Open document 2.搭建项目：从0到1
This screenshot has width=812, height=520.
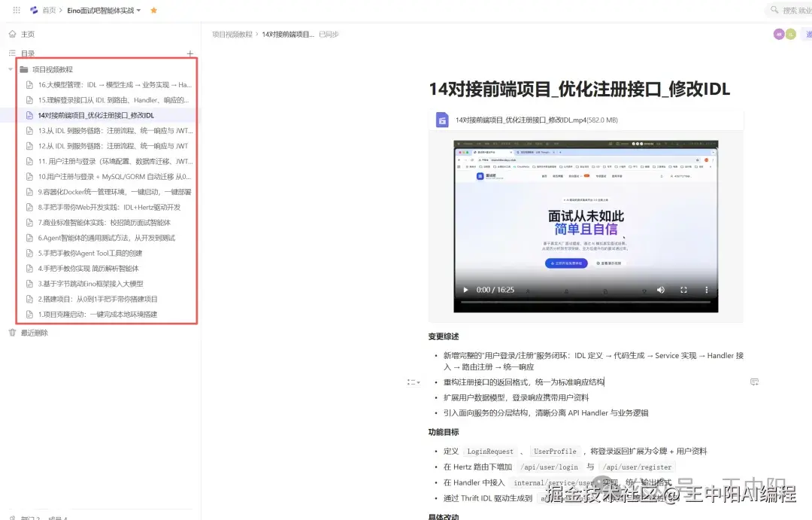click(x=98, y=300)
